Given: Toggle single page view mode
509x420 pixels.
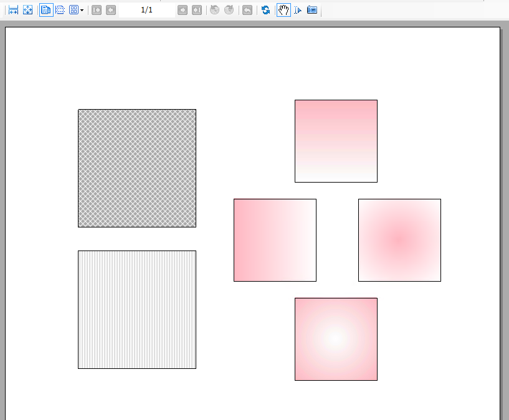Looking at the screenshot, I should (x=46, y=10).
